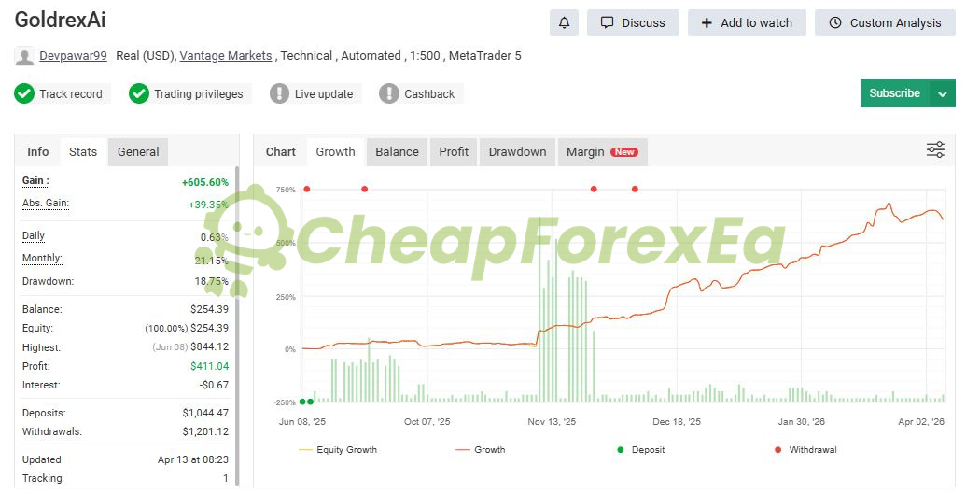Click the Cashback warning icon
Image resolution: width=980 pixels, height=494 pixels.
tap(389, 93)
